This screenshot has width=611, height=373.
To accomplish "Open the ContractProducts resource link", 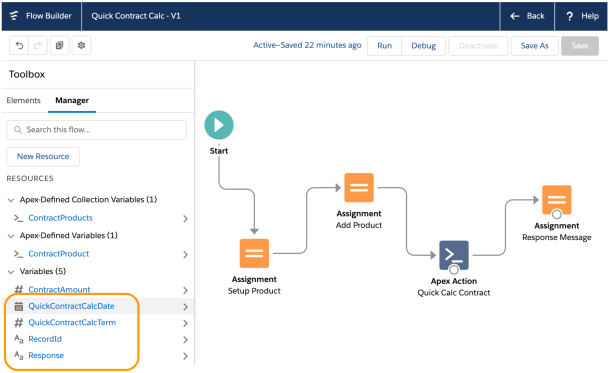I will coord(60,218).
